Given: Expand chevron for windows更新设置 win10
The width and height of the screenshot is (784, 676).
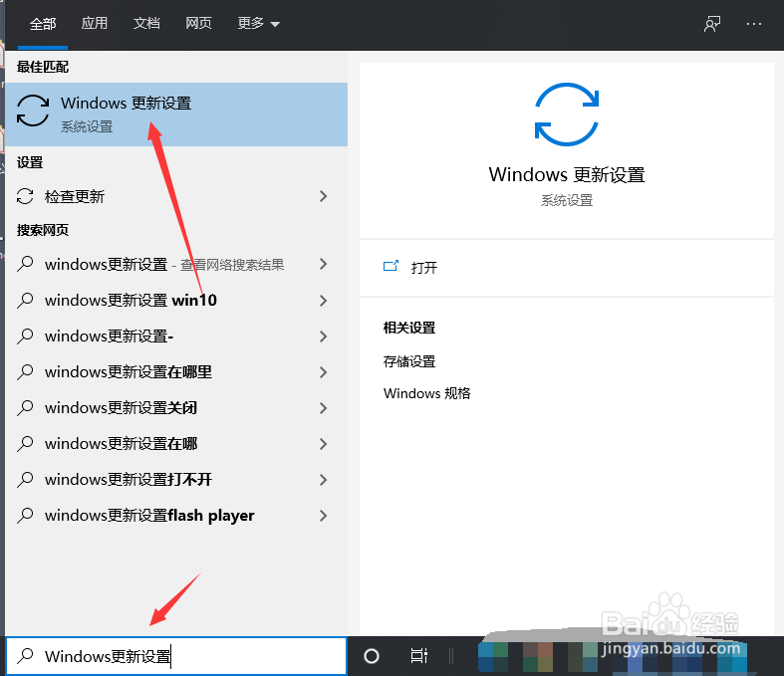Looking at the screenshot, I should [324, 301].
